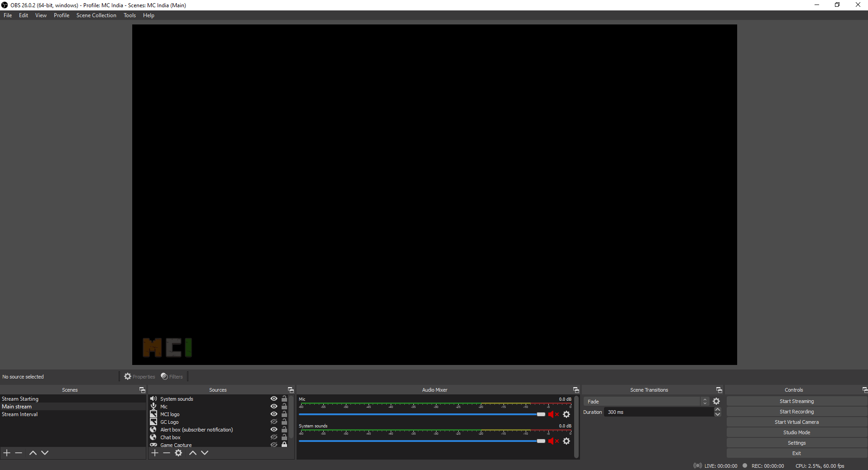
Task: Select the Stream Interval scene
Action: point(73,414)
